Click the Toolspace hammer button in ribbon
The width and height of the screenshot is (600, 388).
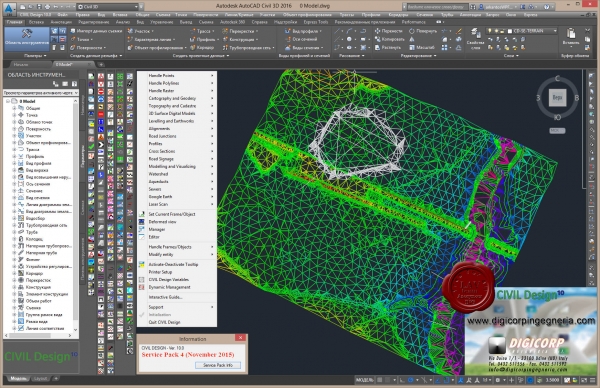[26, 38]
